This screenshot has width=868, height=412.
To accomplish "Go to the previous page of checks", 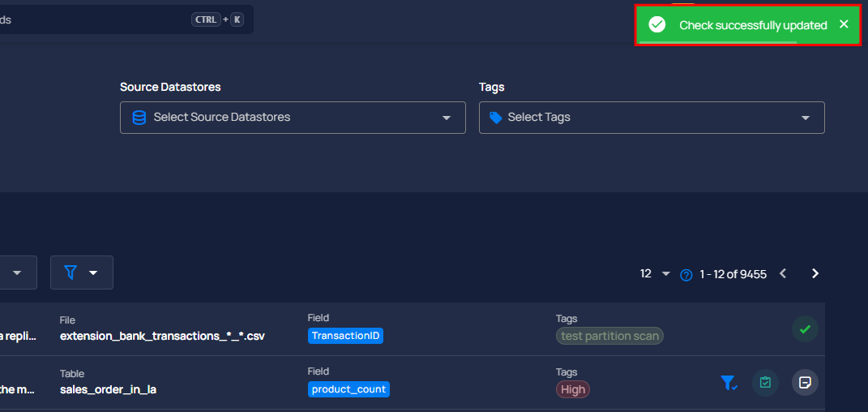I will [x=783, y=273].
